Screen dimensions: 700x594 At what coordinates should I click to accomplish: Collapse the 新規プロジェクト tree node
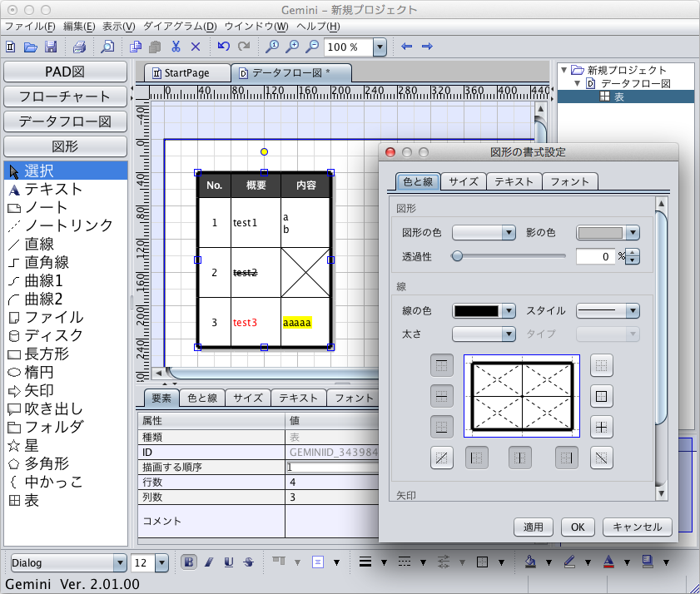click(563, 70)
